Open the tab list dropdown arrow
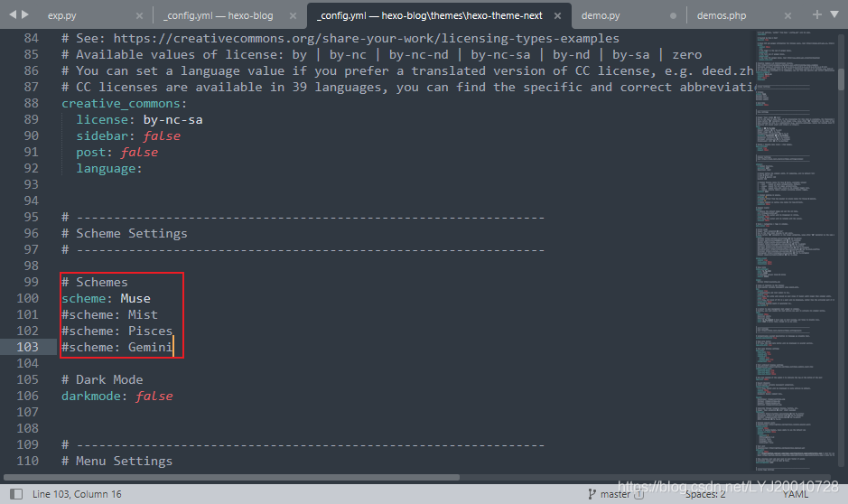This screenshot has height=504, width=848. [x=834, y=14]
